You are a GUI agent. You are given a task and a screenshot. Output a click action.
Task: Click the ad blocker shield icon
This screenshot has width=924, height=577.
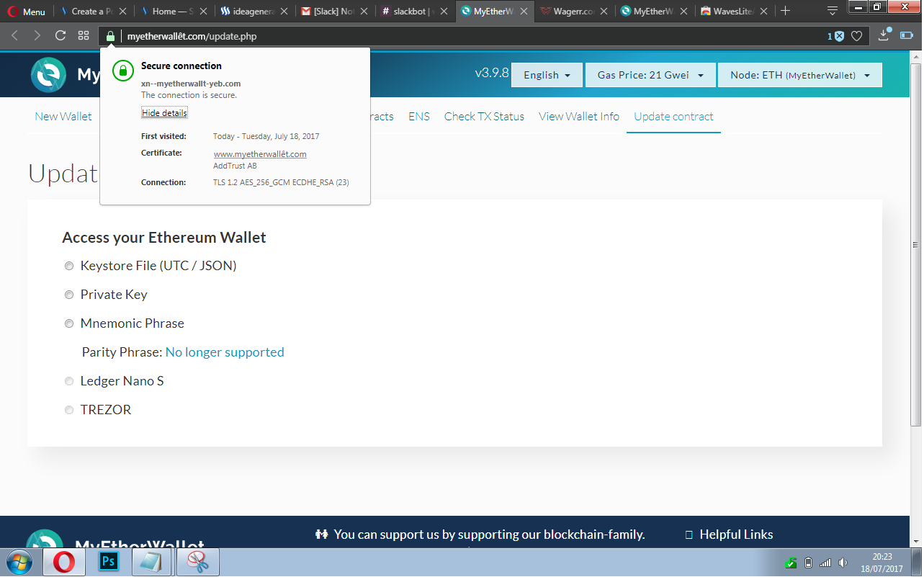point(838,36)
